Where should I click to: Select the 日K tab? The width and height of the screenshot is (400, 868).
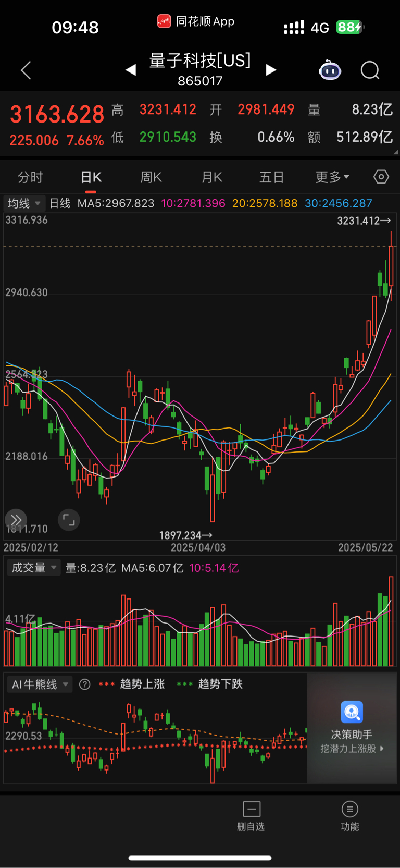[x=91, y=177]
